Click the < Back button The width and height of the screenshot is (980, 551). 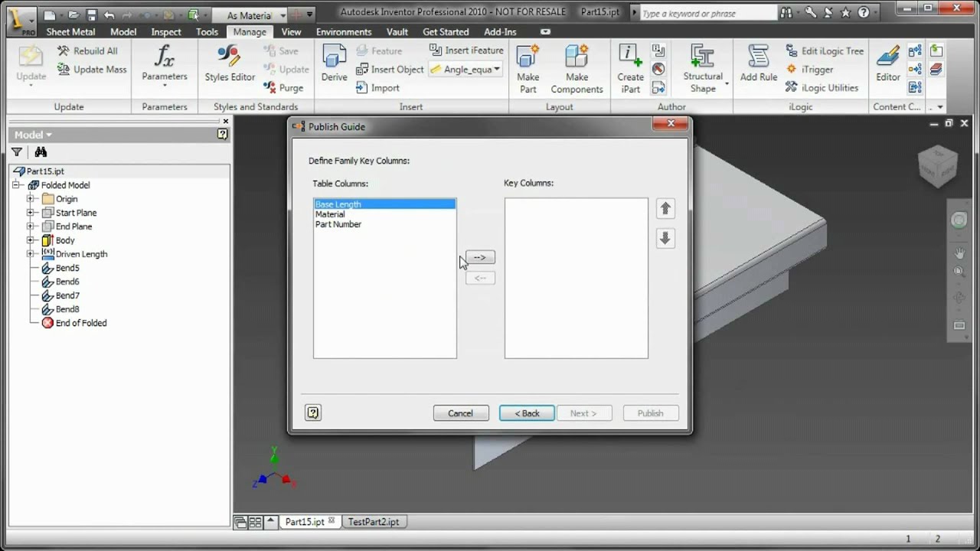(x=527, y=413)
